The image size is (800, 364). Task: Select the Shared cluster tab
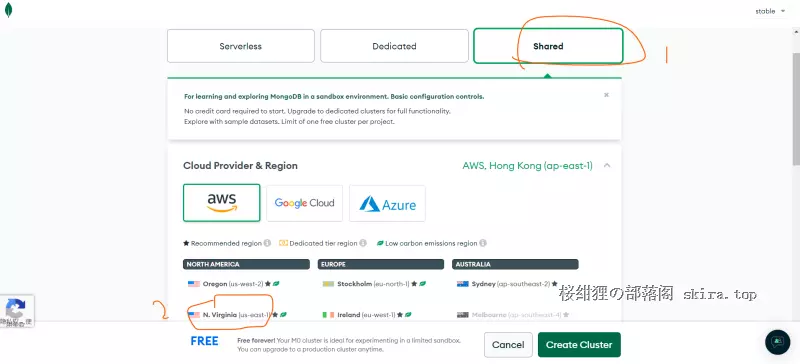click(548, 46)
